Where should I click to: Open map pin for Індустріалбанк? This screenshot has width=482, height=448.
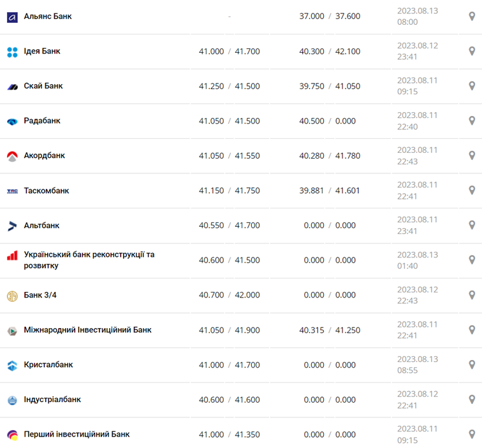472,400
